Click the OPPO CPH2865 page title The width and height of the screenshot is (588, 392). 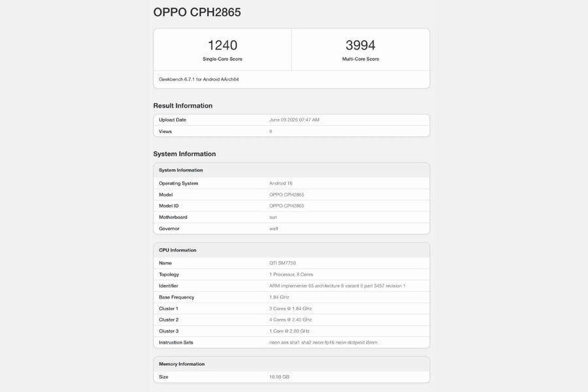click(x=197, y=12)
